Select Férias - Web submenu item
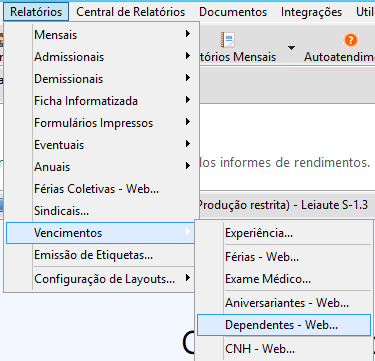The width and height of the screenshot is (375, 361). [284, 257]
